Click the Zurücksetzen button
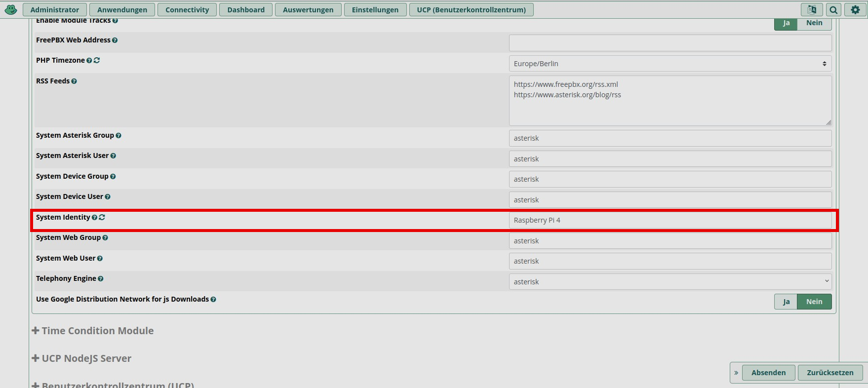This screenshot has height=388, width=868. pos(830,373)
